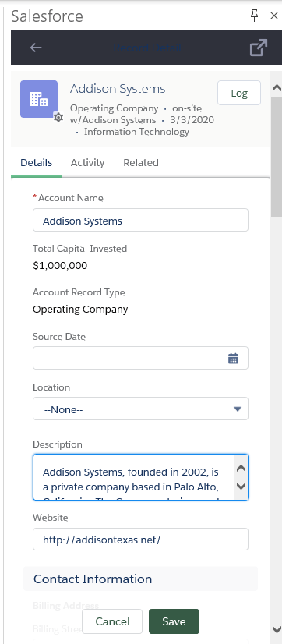Switch to the Details tab

[x=36, y=163]
